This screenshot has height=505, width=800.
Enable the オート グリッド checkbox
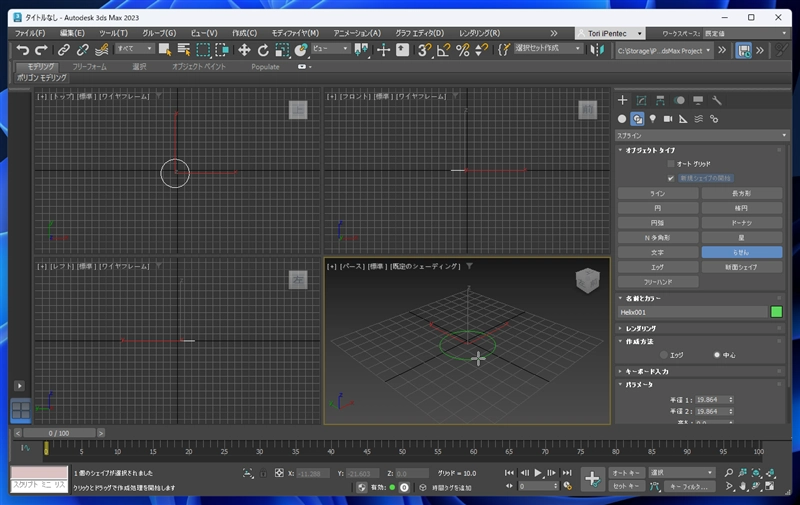[671, 164]
